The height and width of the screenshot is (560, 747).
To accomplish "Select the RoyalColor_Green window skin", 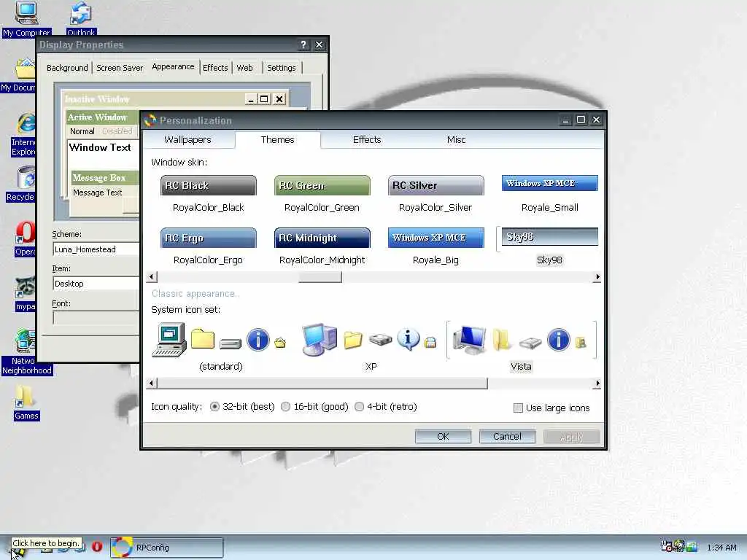I will pos(322,195).
